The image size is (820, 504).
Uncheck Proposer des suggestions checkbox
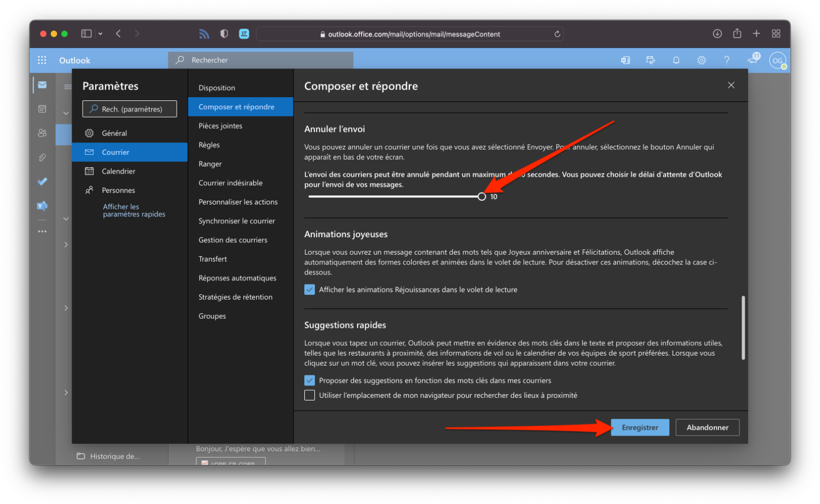(310, 381)
